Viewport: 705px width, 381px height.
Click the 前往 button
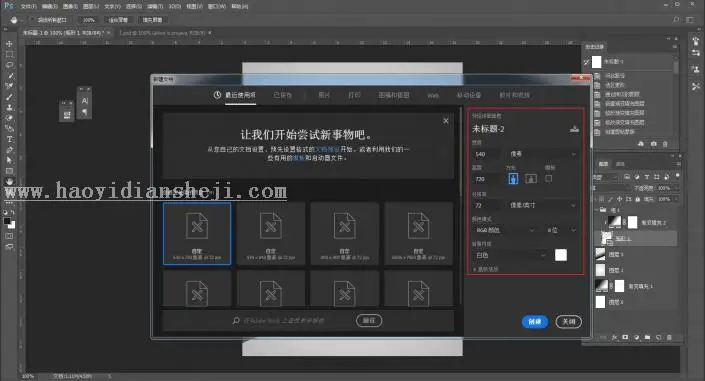(369, 320)
